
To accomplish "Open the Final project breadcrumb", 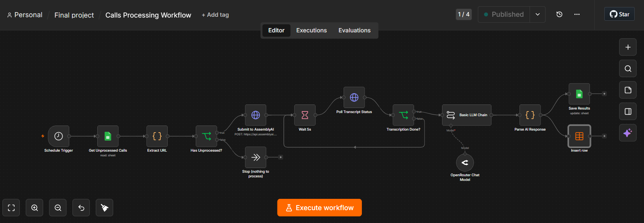I will coord(74,15).
